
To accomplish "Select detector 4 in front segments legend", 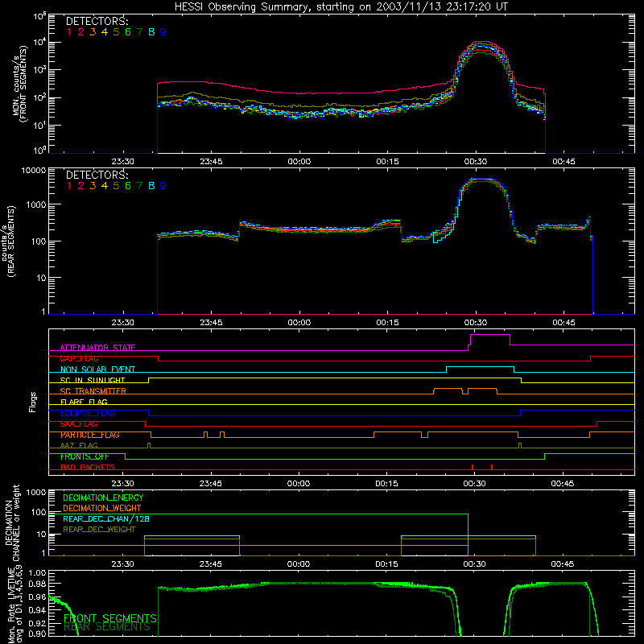I will (x=105, y=32).
